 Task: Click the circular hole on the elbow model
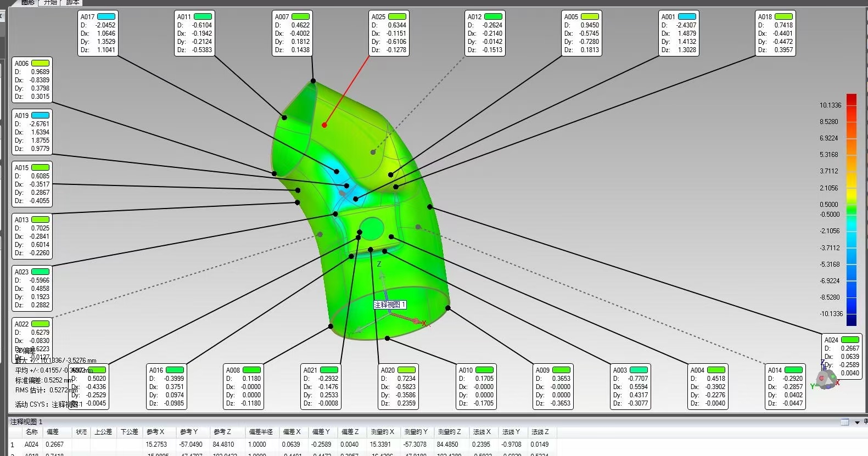tap(372, 228)
